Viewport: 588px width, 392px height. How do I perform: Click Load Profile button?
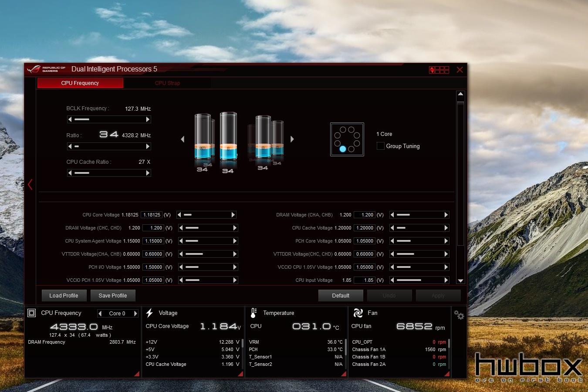point(64,295)
